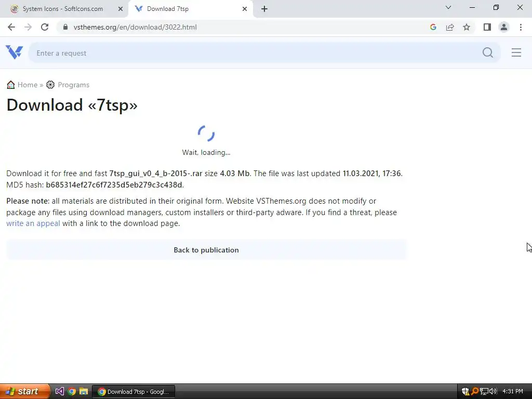This screenshot has height=399, width=532.
Task: Click the 4:31 PM clock
Action: point(513,391)
